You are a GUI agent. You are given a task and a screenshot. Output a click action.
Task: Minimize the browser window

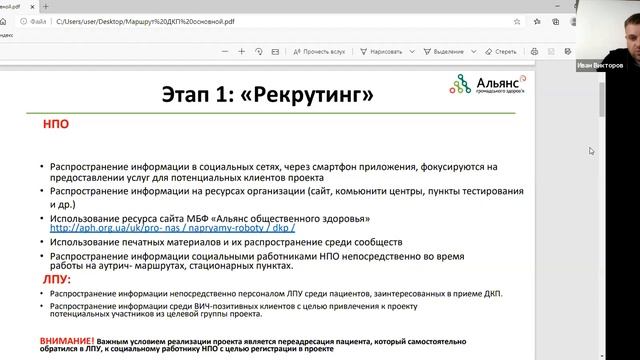(x=558, y=6)
